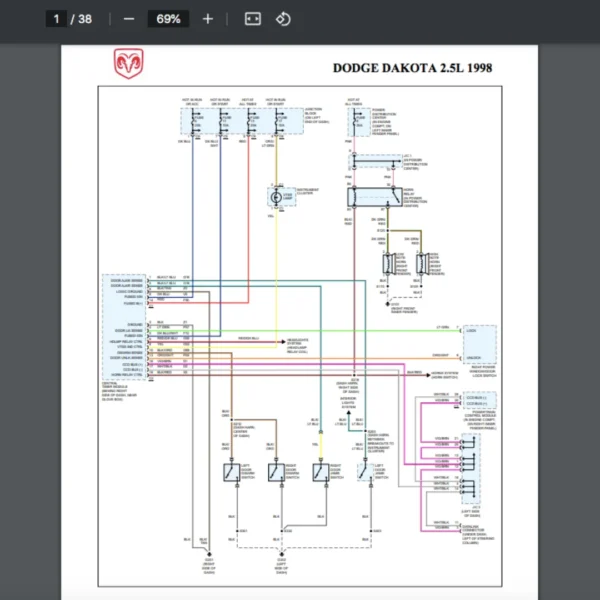Select the junction block fuse box
600x600 pixels.
tap(234, 122)
